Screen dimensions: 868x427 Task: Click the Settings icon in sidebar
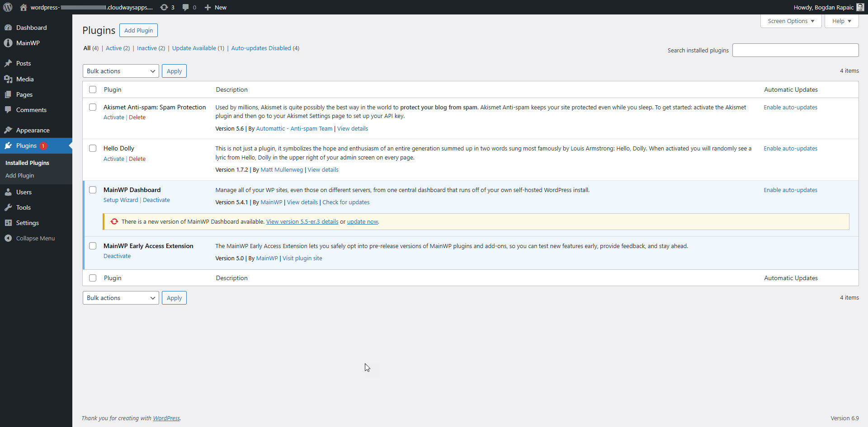click(x=8, y=223)
